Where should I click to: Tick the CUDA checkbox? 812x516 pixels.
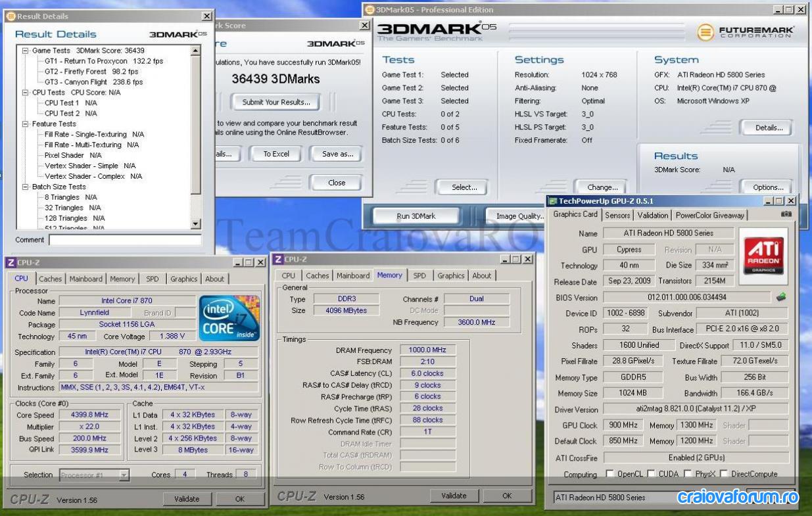tap(652, 474)
